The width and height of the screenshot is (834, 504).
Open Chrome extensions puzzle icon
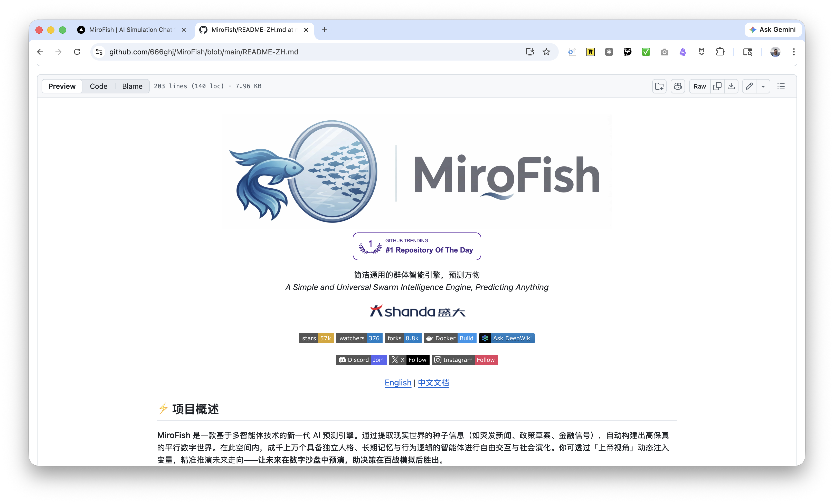tap(720, 52)
